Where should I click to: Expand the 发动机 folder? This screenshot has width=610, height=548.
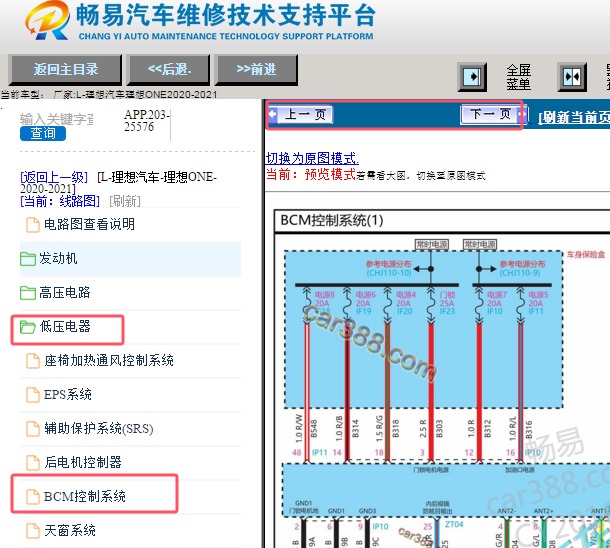[x=58, y=258]
